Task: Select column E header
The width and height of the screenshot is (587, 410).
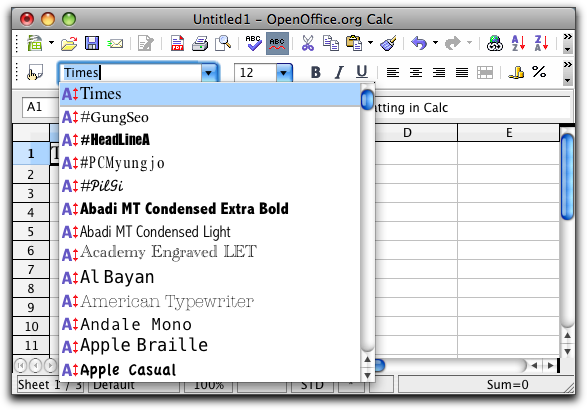Action: [x=509, y=133]
